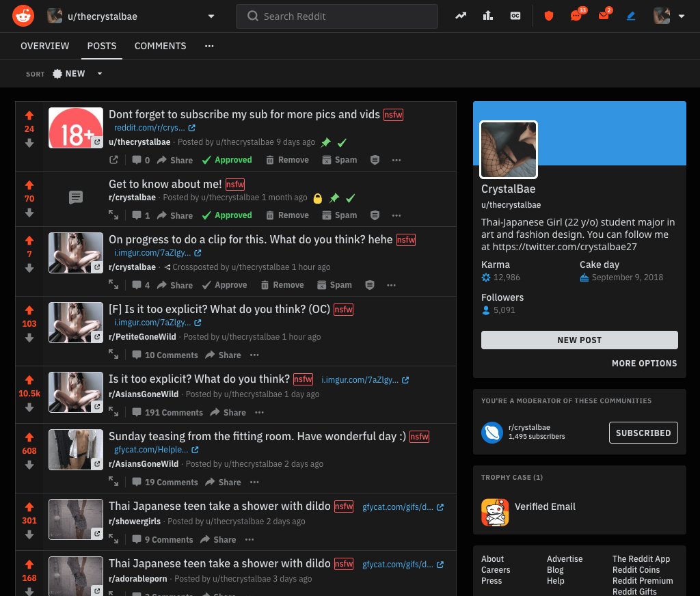
Task: Open the Reddit Premium footer link
Action: point(643,581)
